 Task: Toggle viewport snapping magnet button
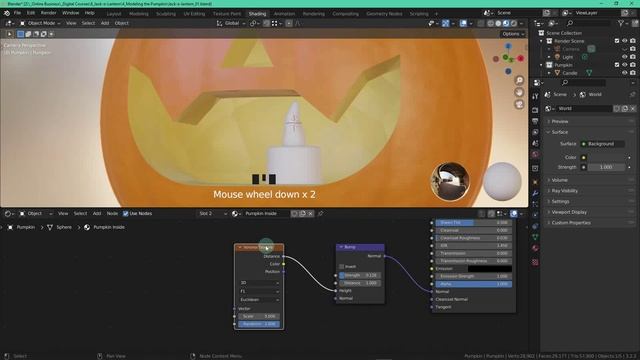tap(266, 23)
